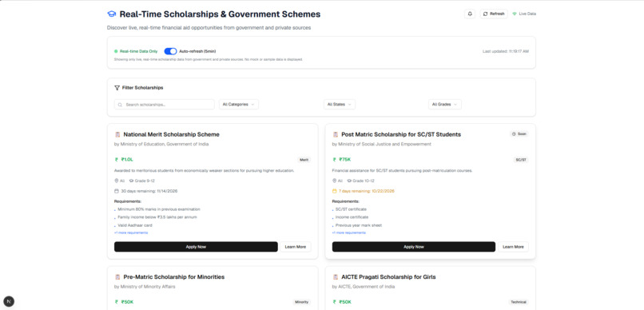The height and width of the screenshot is (310, 644).
Task: Click the icon beside Post Matric Scholarship
Action: (335, 134)
